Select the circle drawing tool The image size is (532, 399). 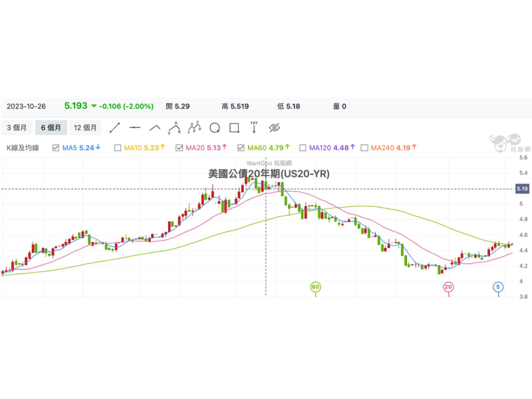click(x=215, y=128)
